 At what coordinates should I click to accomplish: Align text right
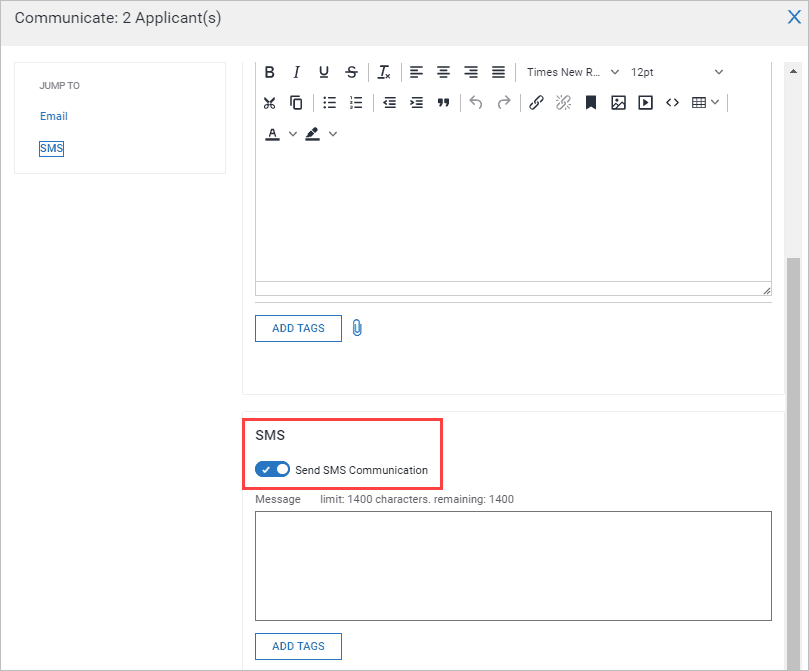tap(471, 72)
